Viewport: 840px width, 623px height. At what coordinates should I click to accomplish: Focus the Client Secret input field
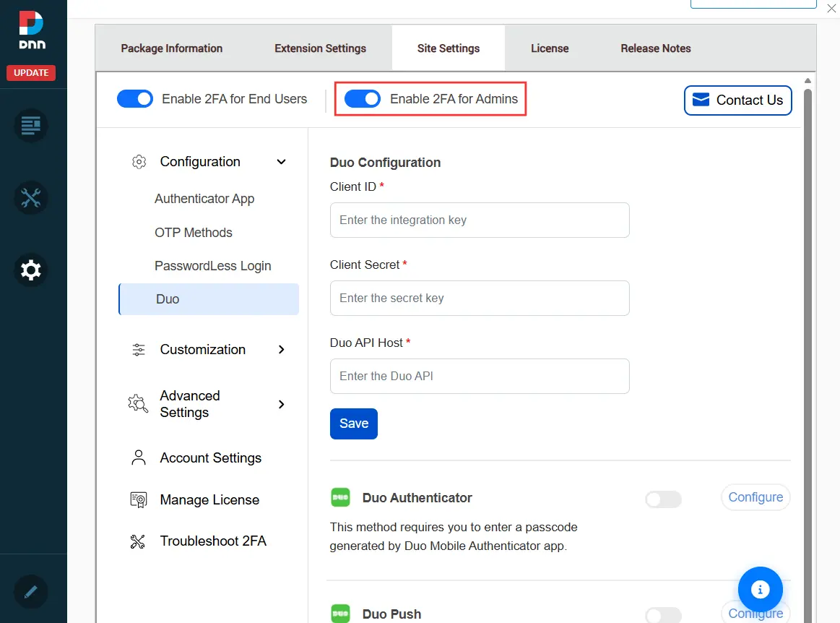coord(480,298)
